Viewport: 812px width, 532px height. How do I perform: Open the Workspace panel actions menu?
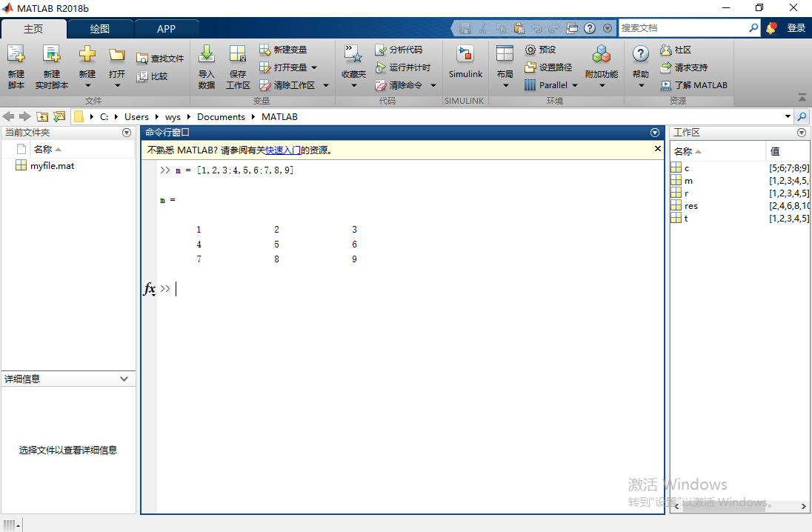(802, 133)
